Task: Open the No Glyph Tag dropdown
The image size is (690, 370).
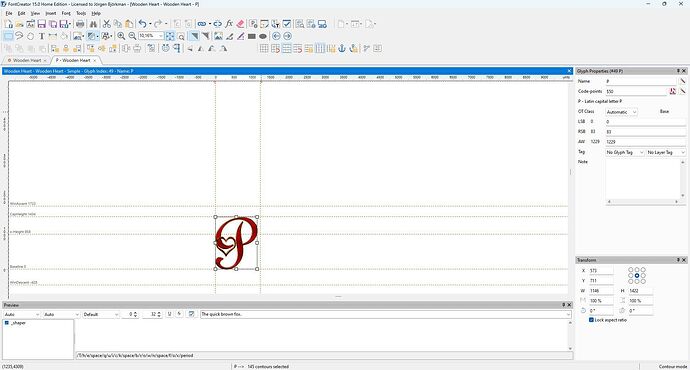Action: click(625, 152)
